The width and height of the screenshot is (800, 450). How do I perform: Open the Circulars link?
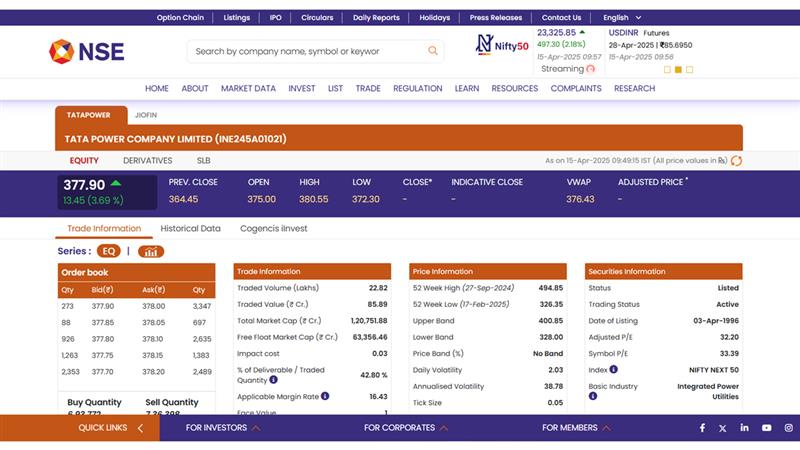click(317, 17)
